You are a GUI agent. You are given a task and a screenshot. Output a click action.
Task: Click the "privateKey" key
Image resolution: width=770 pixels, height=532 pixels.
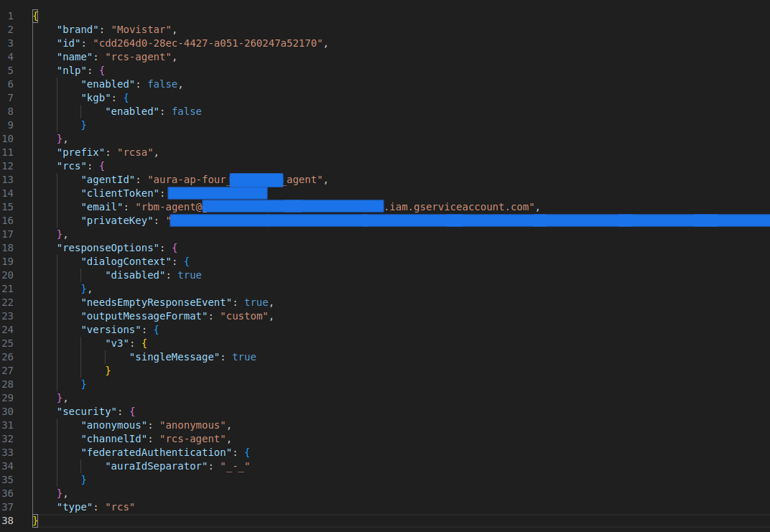coord(117,221)
